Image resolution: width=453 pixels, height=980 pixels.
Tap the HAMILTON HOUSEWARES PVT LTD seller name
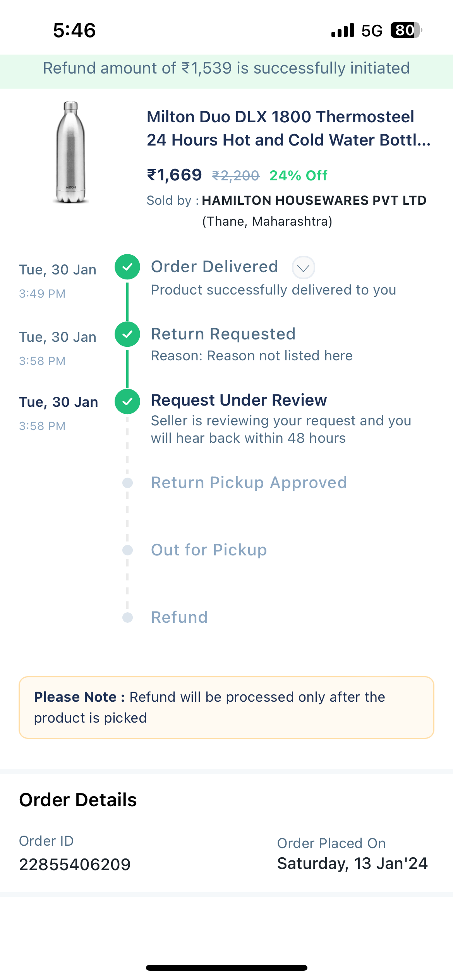[x=314, y=200]
